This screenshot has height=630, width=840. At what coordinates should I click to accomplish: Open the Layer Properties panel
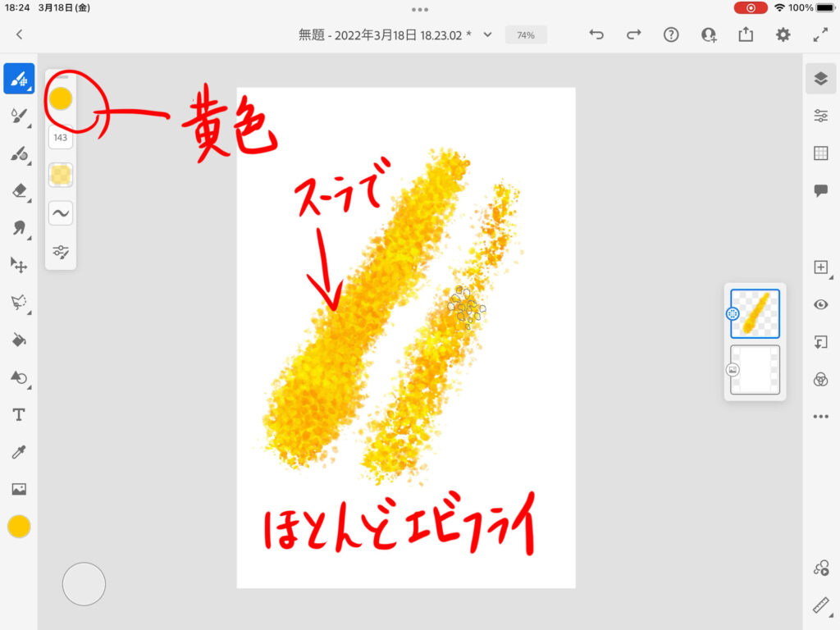820,116
